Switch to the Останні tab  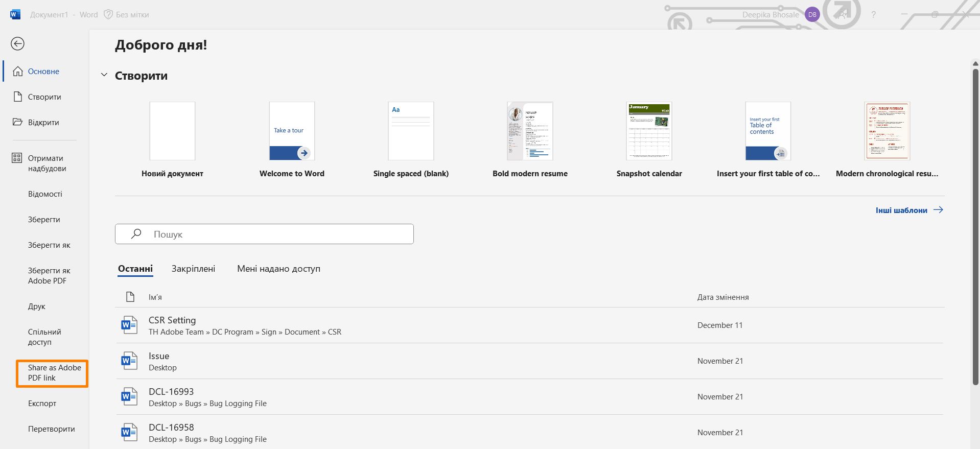[135, 269]
